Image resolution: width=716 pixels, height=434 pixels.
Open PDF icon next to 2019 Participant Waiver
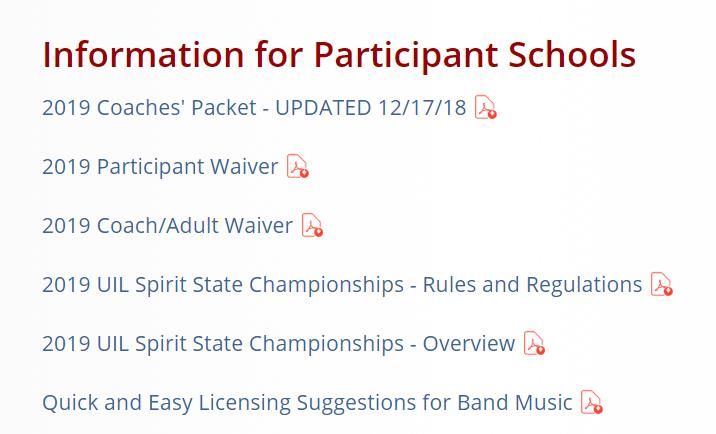298,166
